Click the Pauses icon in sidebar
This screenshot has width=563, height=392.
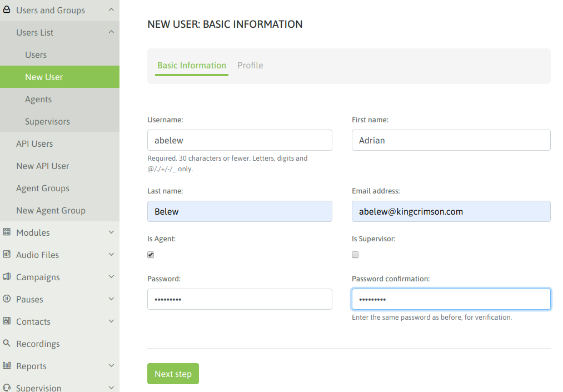tap(7, 299)
